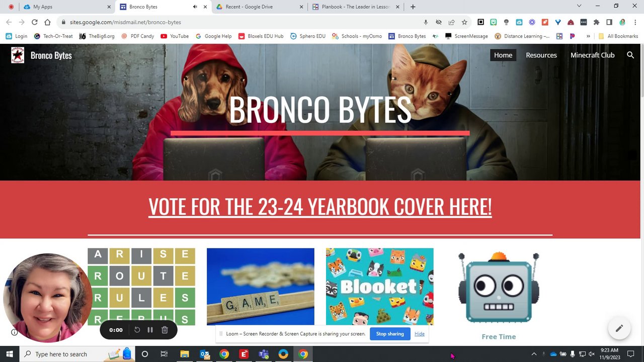Reload the page with the refresh icon
This screenshot has width=644, height=362.
point(34,22)
